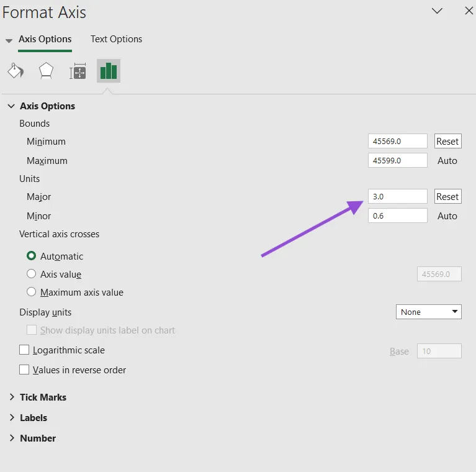This screenshot has width=476, height=472.
Task: Close the Format Axis pane
Action: tap(469, 11)
